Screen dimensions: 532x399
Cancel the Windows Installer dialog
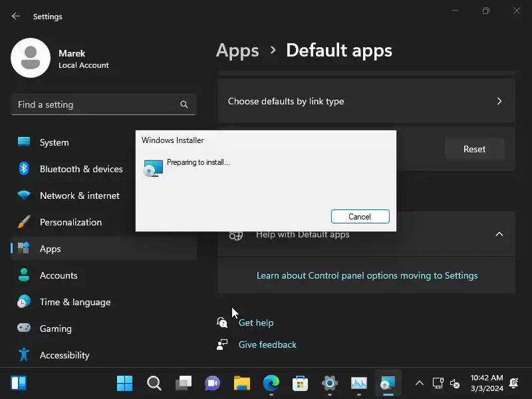[360, 217]
